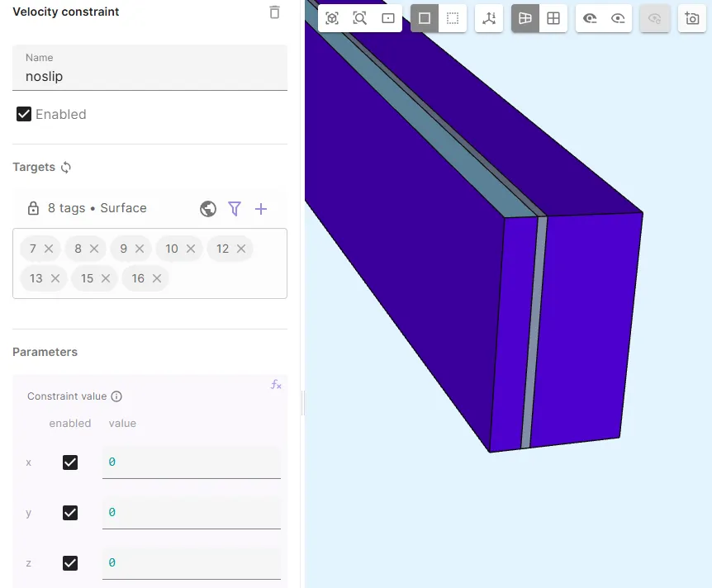Toggle the coordinate axes display

(x=489, y=18)
